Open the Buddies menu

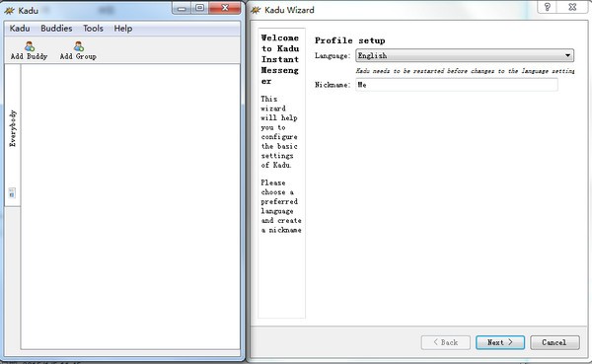[x=56, y=29]
